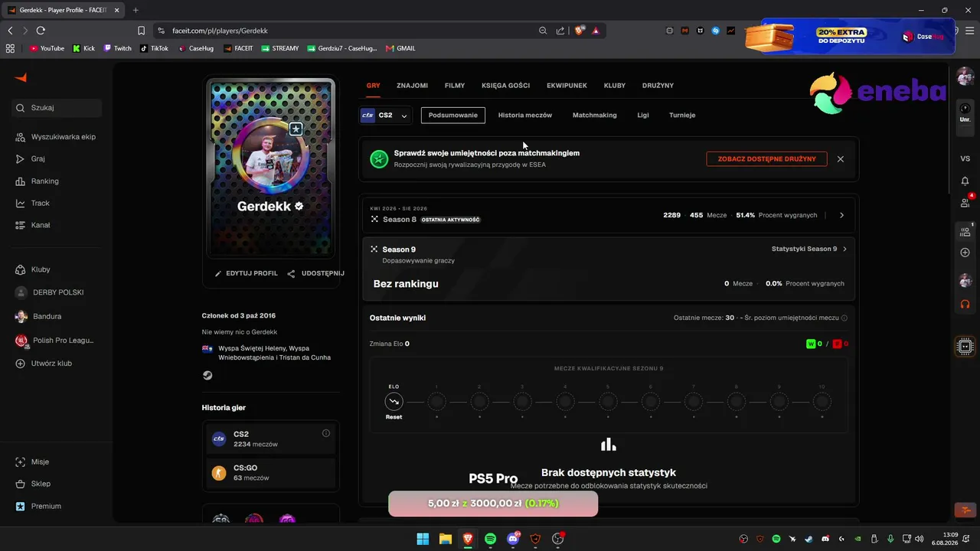Screen dimensions: 980x551
Task: Dismiss the ESEA promotion banner
Action: (841, 159)
